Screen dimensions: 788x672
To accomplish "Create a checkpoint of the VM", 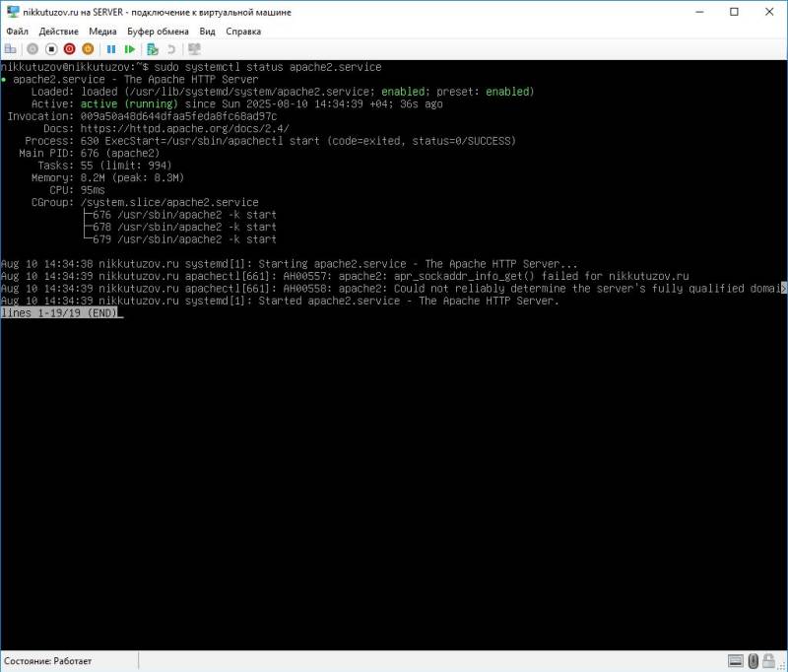I will [x=152, y=48].
